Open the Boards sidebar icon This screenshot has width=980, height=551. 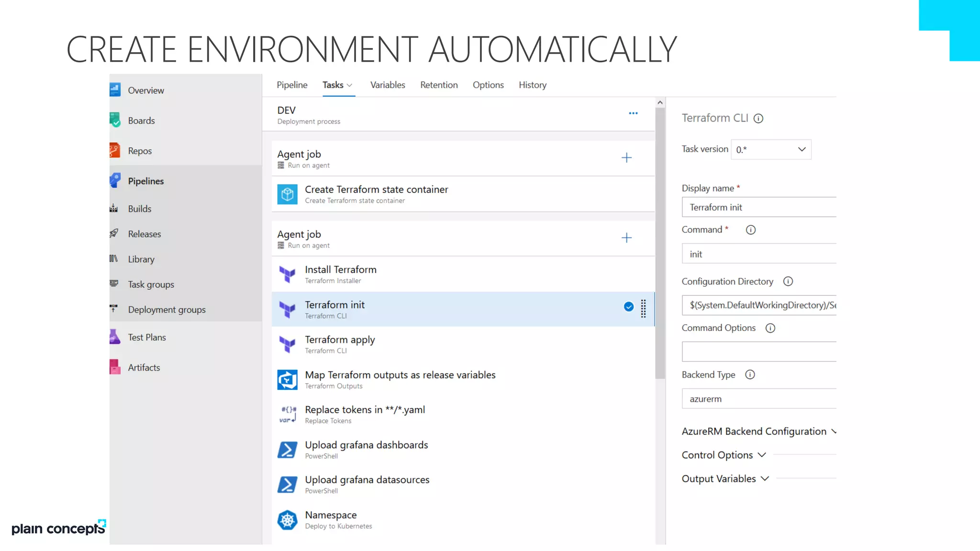tap(115, 120)
